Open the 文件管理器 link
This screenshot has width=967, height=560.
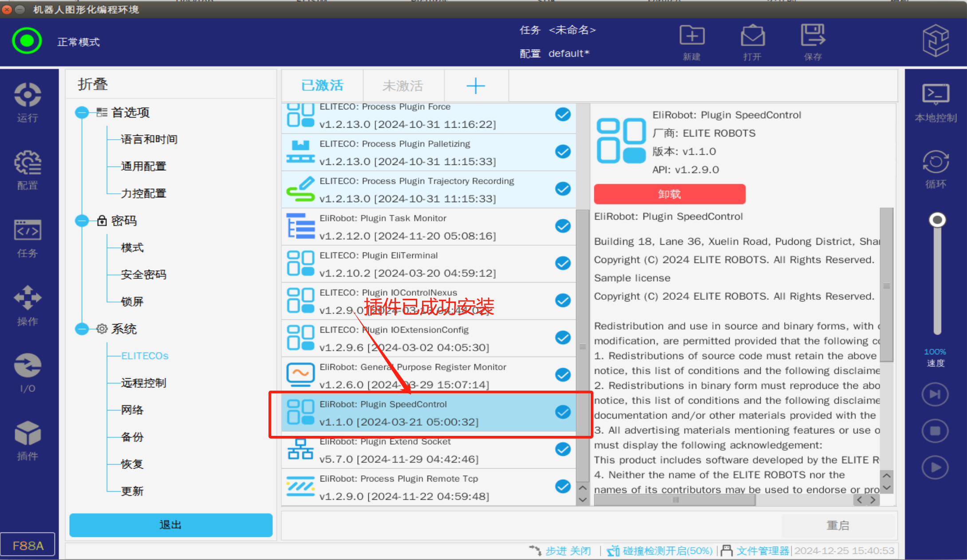pyautogui.click(x=763, y=551)
